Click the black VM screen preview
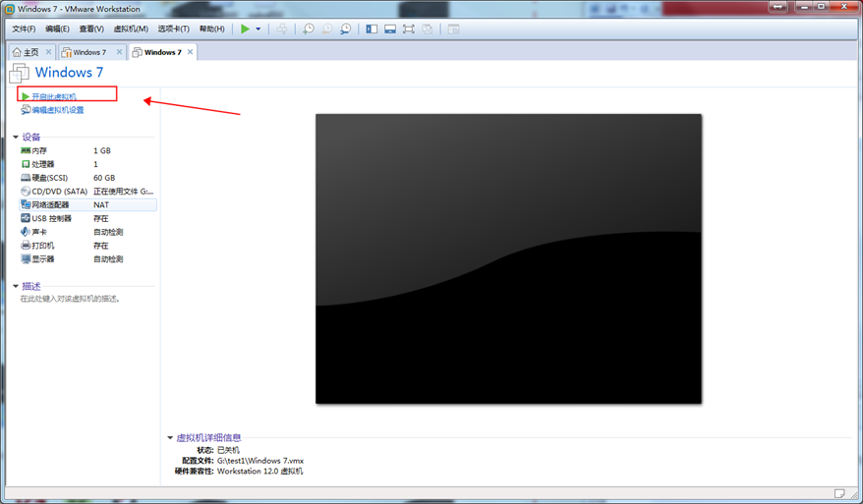This screenshot has width=863, height=504. click(x=508, y=258)
